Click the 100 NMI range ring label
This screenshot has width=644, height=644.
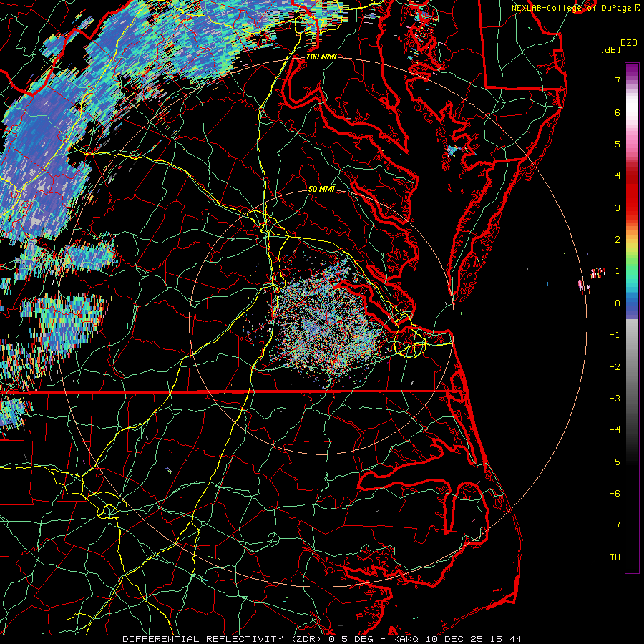click(x=321, y=57)
